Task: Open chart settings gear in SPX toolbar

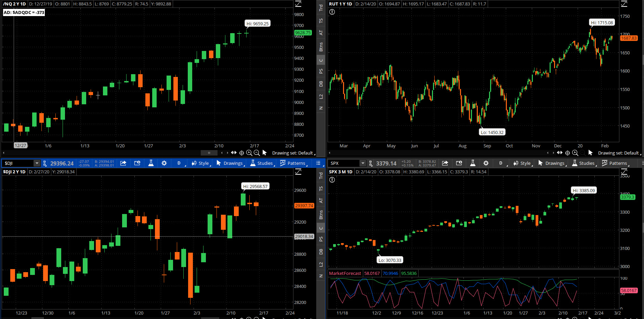Action: click(486, 163)
